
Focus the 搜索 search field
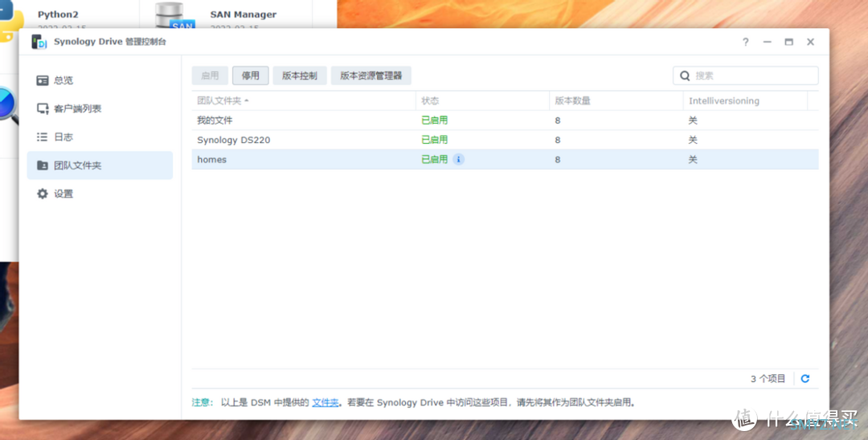click(746, 75)
